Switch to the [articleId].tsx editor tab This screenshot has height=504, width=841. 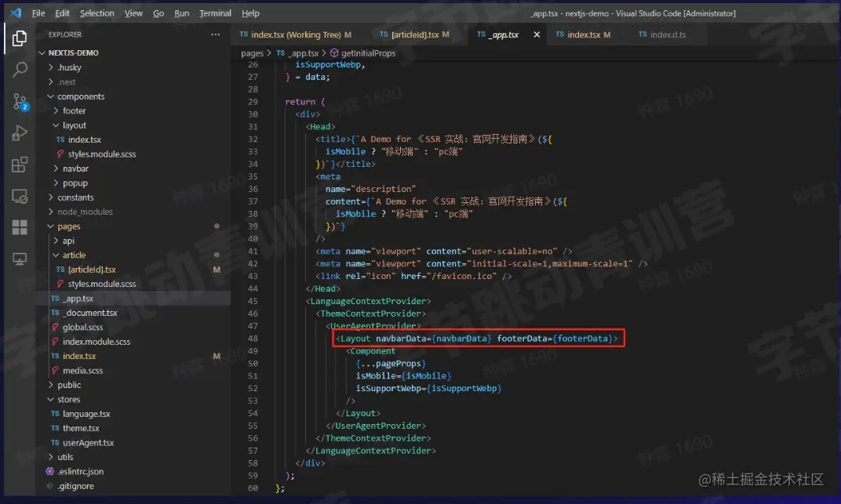click(414, 34)
